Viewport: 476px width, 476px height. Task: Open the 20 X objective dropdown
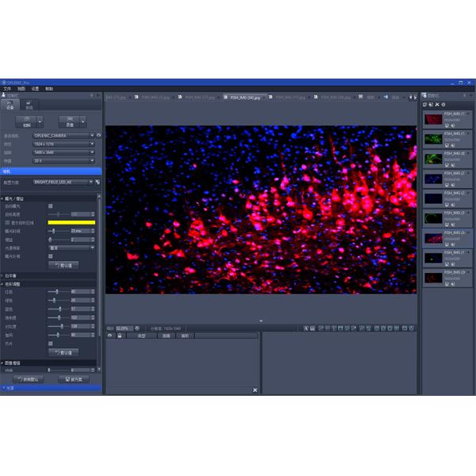63,160
